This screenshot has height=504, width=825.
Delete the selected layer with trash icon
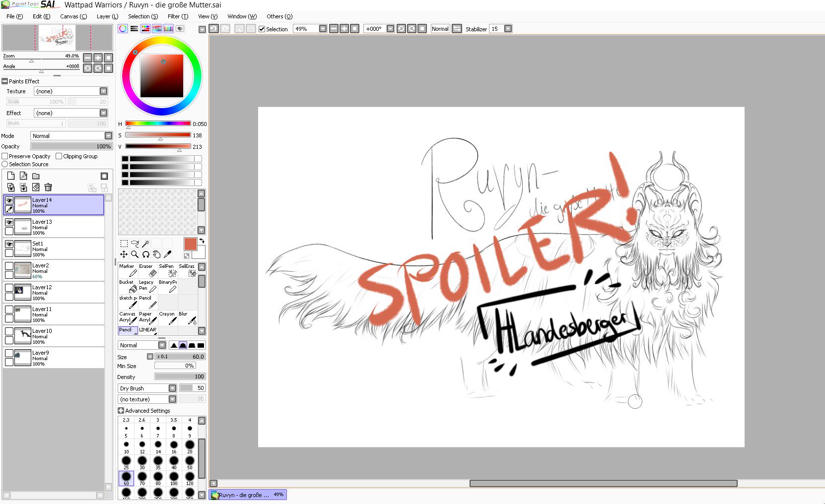point(48,187)
